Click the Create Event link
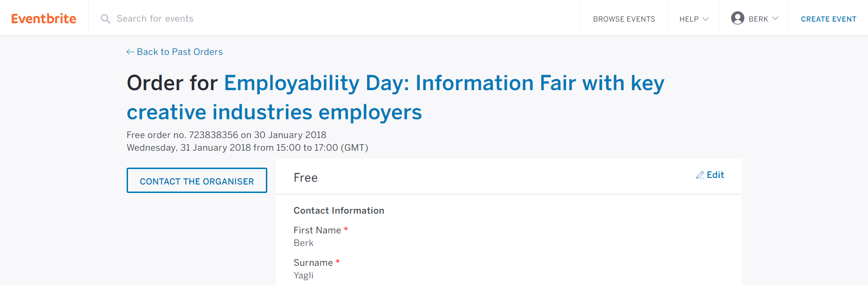The image size is (868, 285). coord(828,19)
